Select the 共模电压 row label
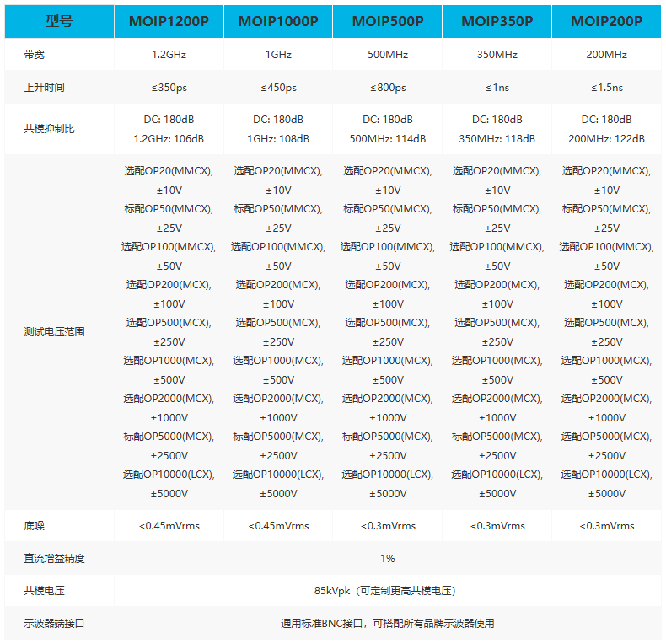666x644 pixels. click(x=44, y=591)
